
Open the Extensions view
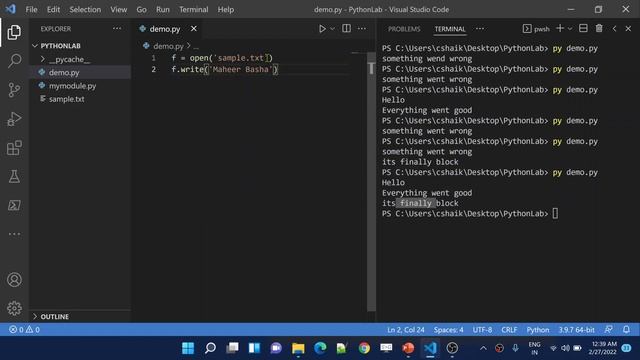14,148
